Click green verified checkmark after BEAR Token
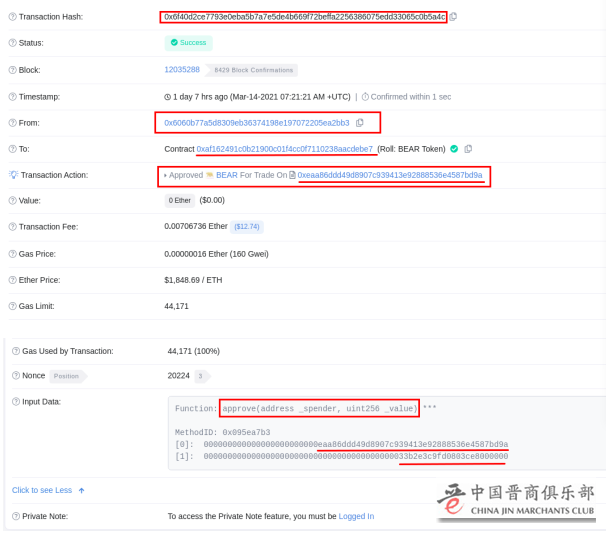This screenshot has height=533, width=606. click(x=454, y=149)
